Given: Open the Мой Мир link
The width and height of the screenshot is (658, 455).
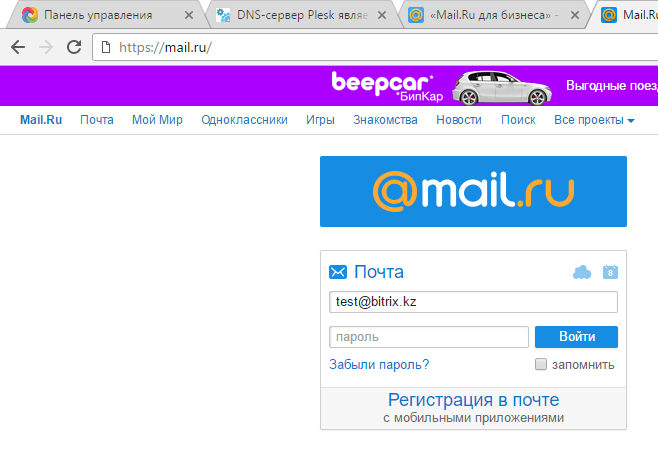Looking at the screenshot, I should coord(157,120).
